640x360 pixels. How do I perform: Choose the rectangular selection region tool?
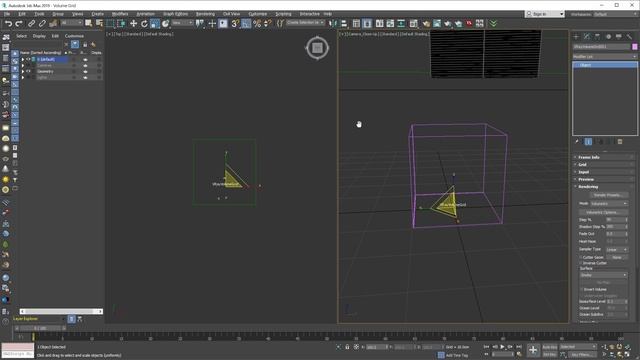pos(110,24)
